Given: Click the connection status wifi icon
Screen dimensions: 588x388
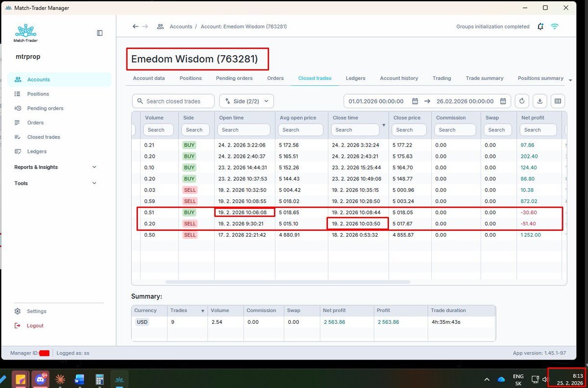Looking at the screenshot, I should (555, 26).
